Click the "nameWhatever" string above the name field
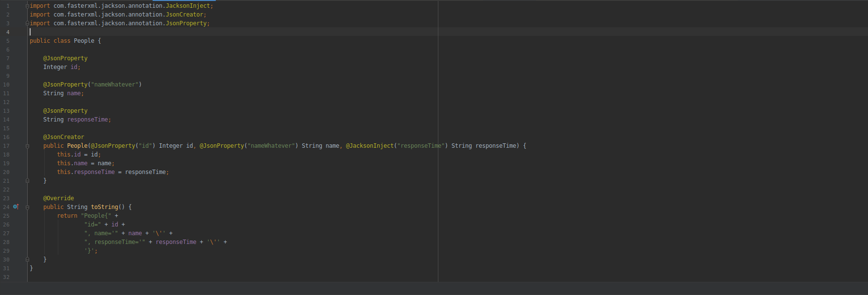This screenshot has width=868, height=295. pos(115,85)
